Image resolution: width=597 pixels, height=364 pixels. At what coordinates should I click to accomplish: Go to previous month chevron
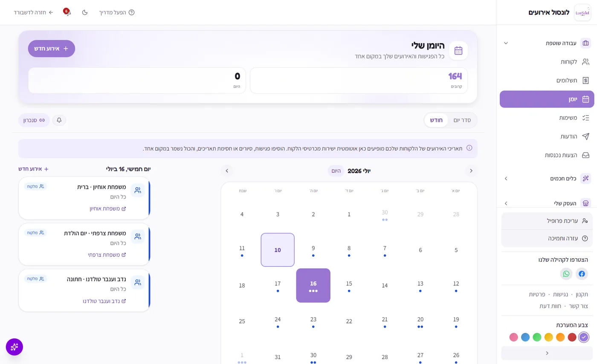point(471,171)
